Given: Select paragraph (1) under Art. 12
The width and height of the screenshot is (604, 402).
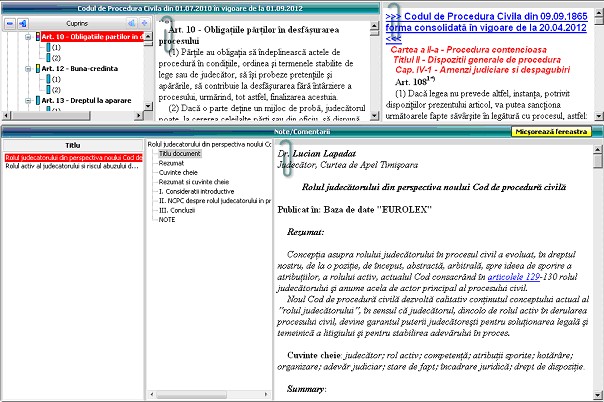Looking at the screenshot, I should pos(56,79).
